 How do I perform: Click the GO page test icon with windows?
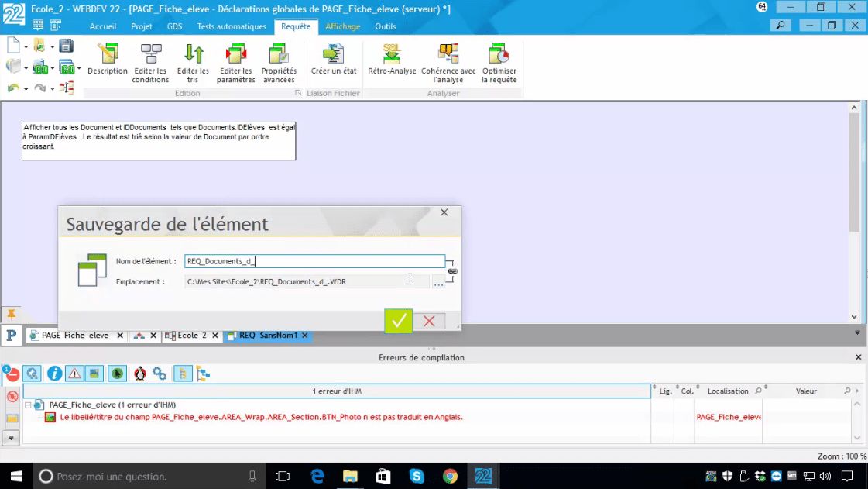pyautogui.click(x=67, y=67)
